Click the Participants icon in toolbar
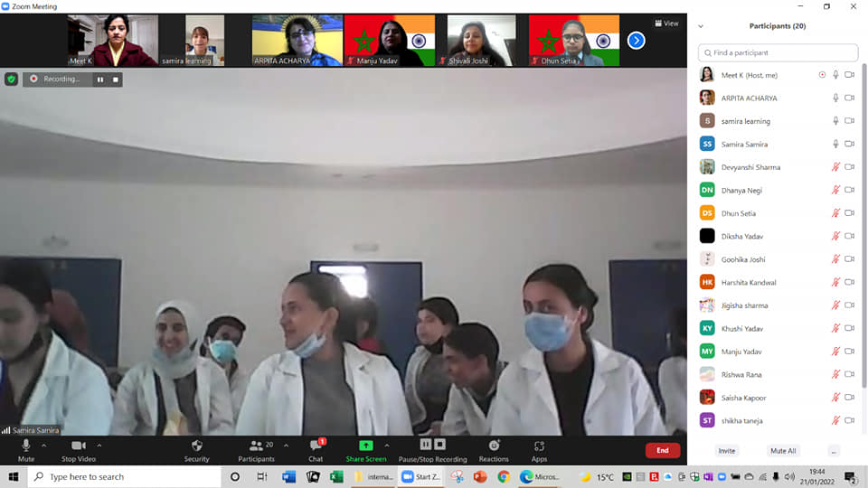 coord(256,446)
